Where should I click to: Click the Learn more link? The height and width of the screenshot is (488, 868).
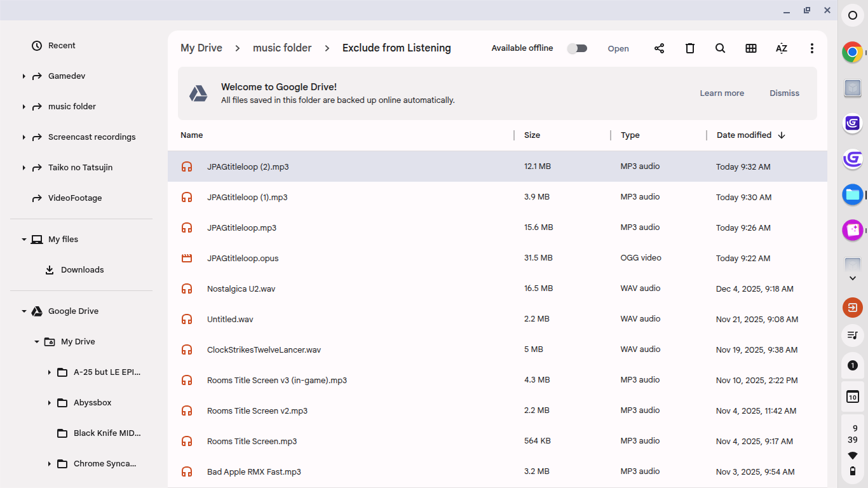[x=722, y=93]
